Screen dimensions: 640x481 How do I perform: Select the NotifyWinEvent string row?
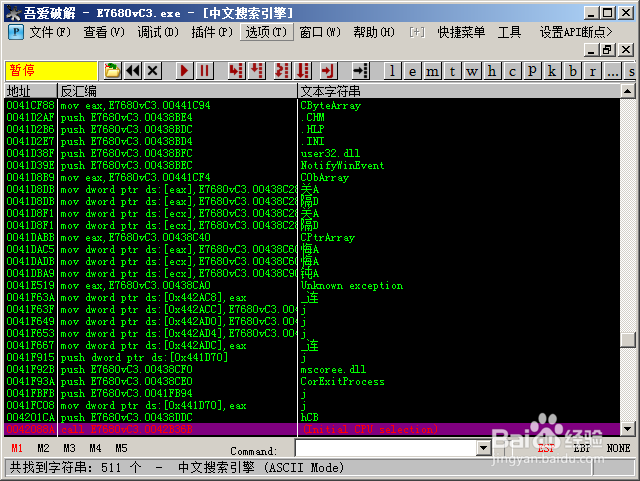312,165
